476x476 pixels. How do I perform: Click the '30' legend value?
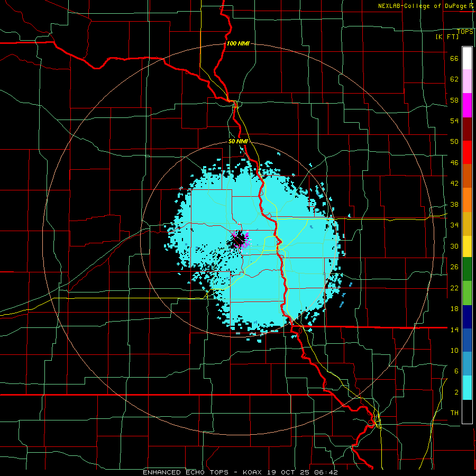point(454,246)
